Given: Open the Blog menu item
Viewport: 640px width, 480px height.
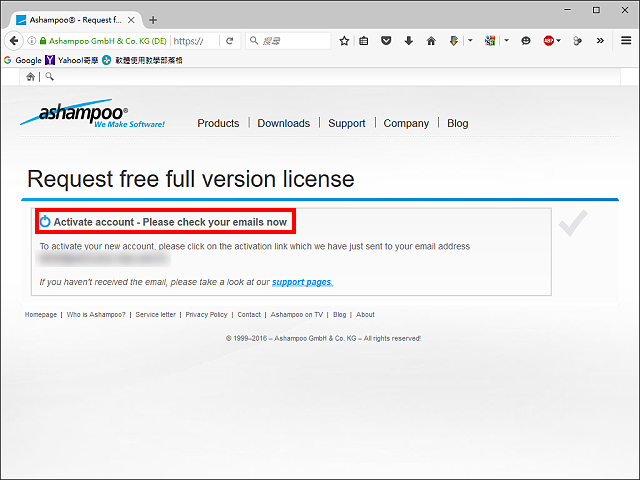Looking at the screenshot, I should tap(458, 123).
